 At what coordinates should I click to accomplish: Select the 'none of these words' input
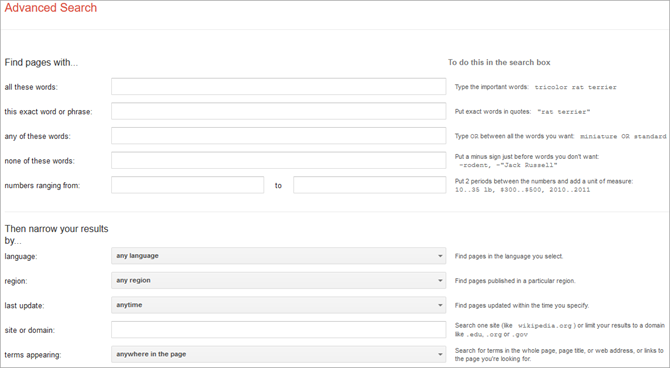click(x=279, y=160)
